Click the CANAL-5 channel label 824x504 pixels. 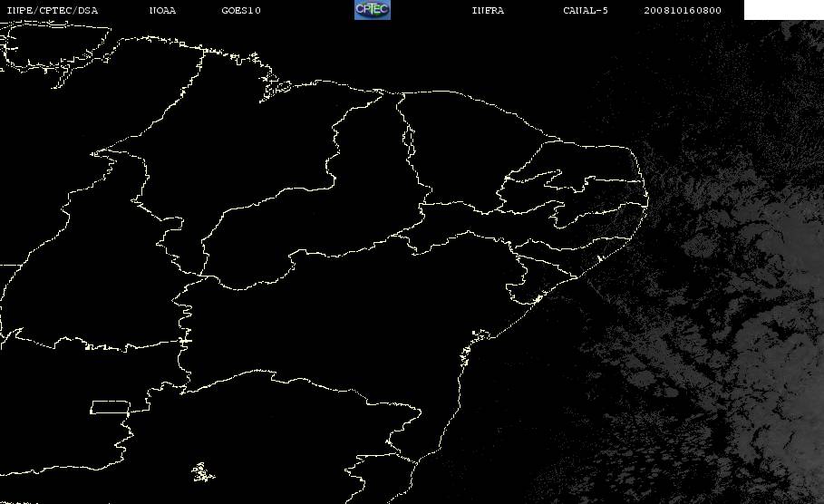[x=585, y=10]
